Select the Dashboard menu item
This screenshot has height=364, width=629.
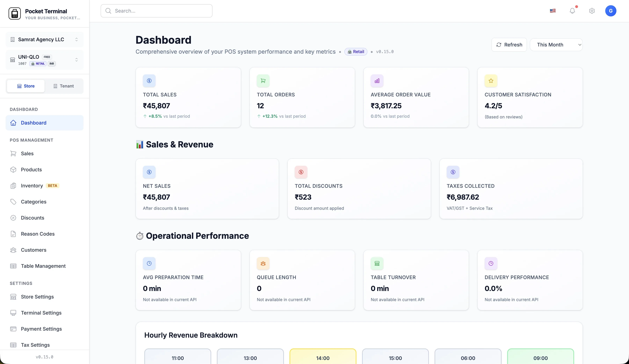click(x=33, y=123)
